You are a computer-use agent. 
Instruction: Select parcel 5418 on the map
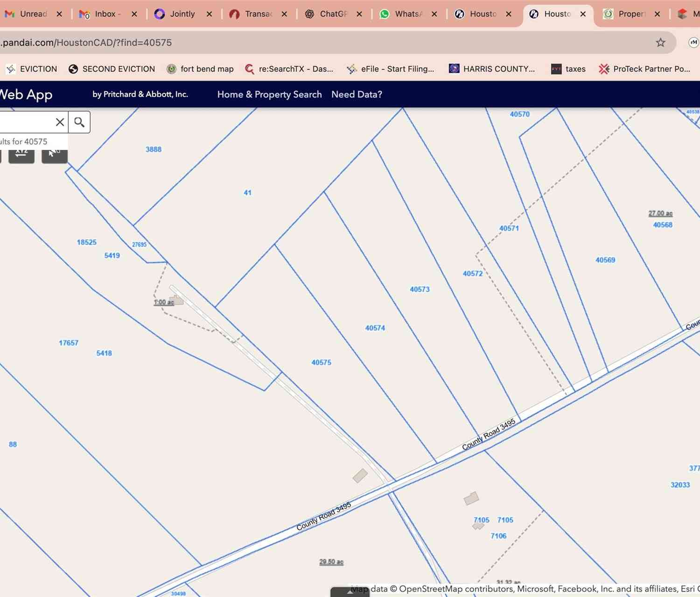click(x=104, y=353)
